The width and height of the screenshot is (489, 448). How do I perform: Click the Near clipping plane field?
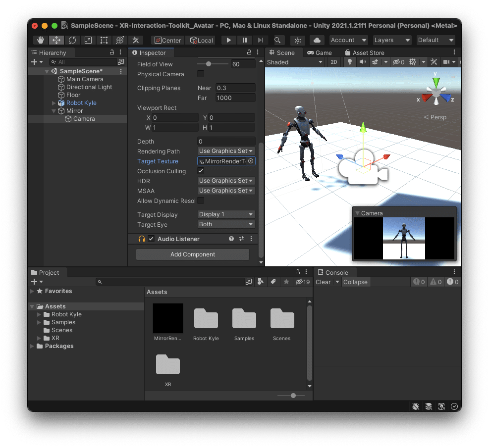pyautogui.click(x=235, y=88)
